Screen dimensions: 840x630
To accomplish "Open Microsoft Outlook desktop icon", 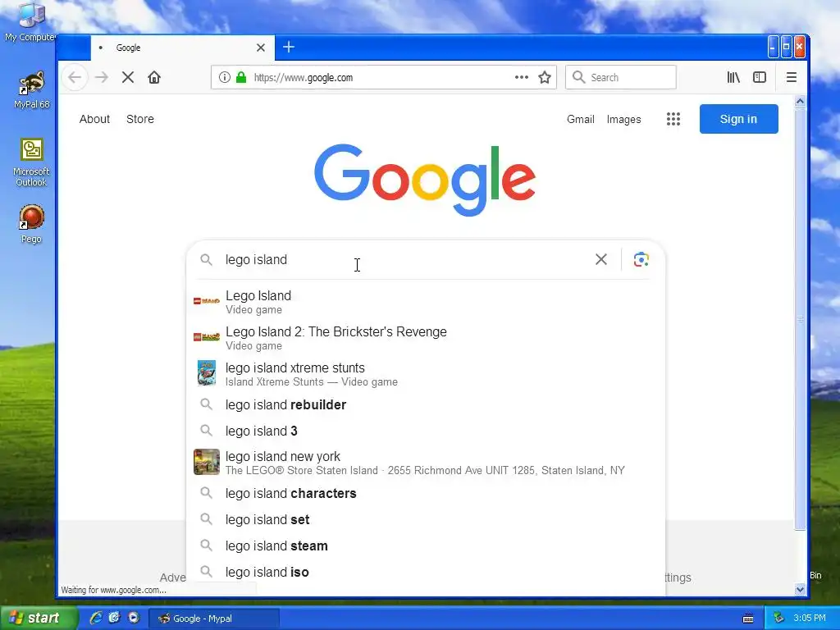I will tap(31, 162).
